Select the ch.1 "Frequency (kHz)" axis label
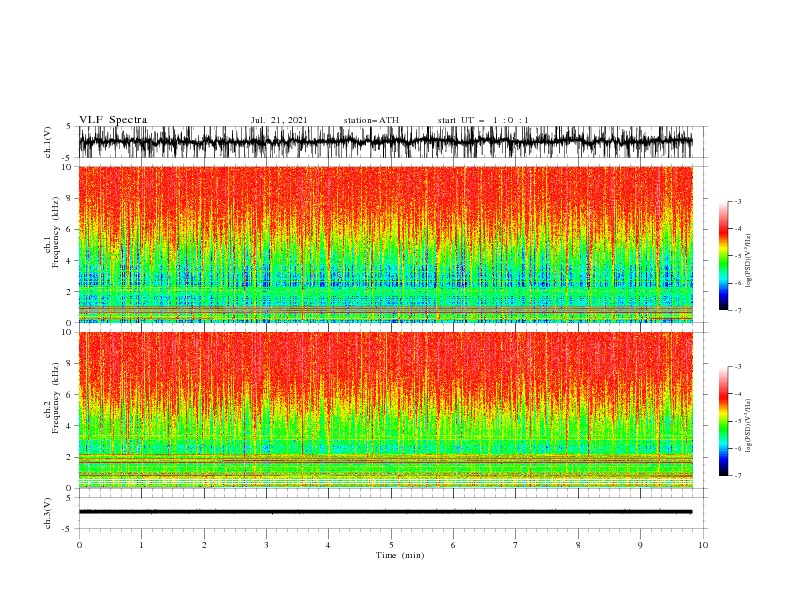 [55, 233]
